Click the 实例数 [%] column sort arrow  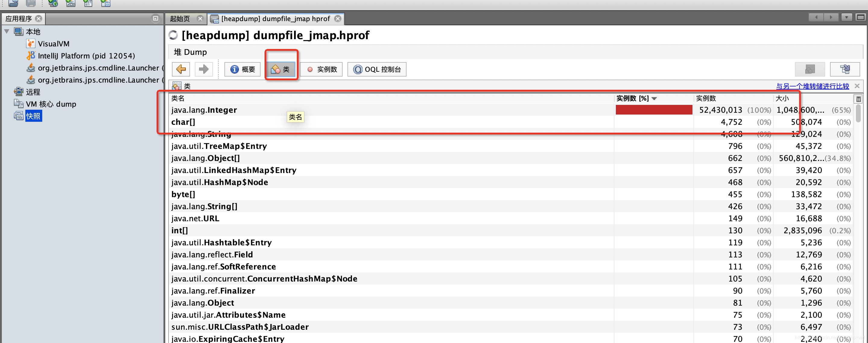(654, 98)
